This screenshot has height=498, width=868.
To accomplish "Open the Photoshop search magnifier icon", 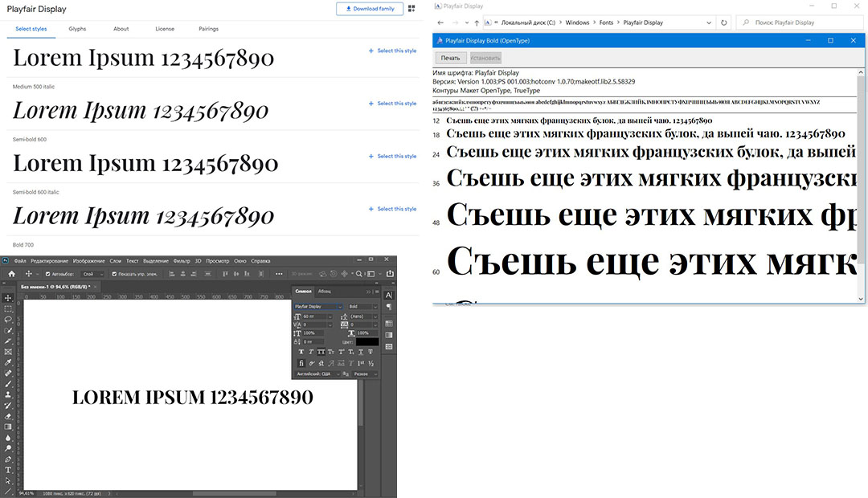I will point(359,274).
